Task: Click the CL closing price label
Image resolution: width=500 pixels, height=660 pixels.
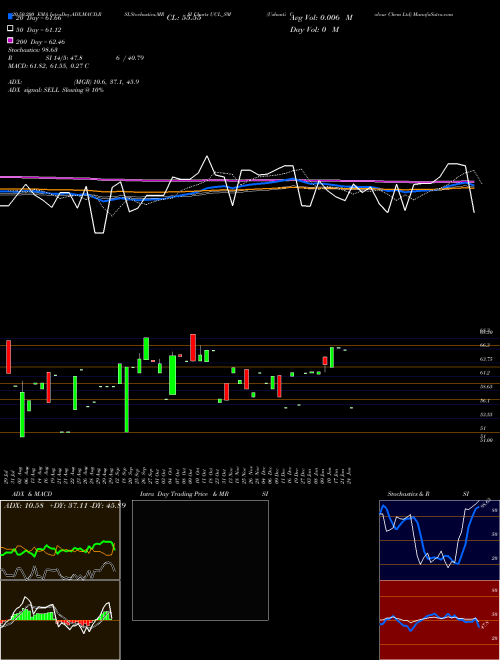Action: 184,18
